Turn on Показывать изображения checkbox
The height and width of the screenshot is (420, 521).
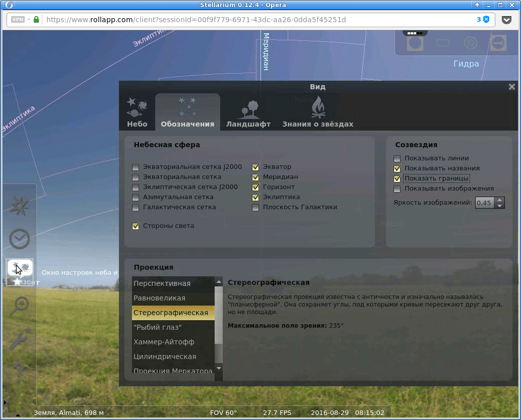click(x=397, y=189)
